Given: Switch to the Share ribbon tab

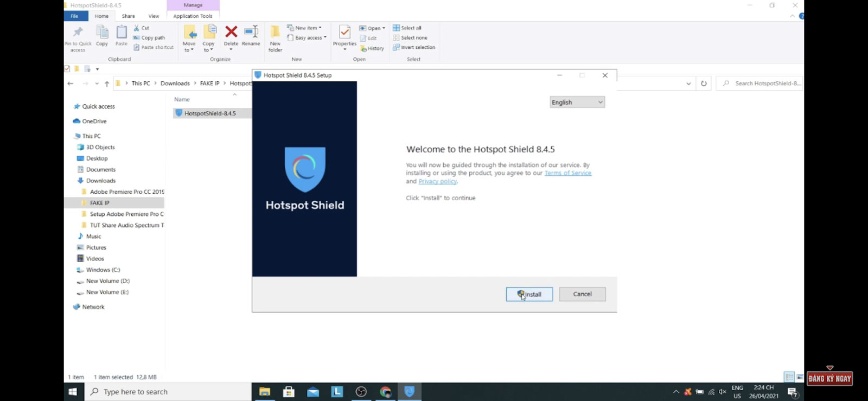Looking at the screenshot, I should [x=129, y=16].
